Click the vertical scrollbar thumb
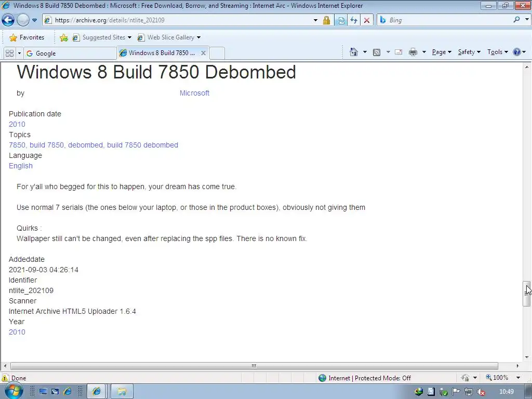 pyautogui.click(x=527, y=294)
